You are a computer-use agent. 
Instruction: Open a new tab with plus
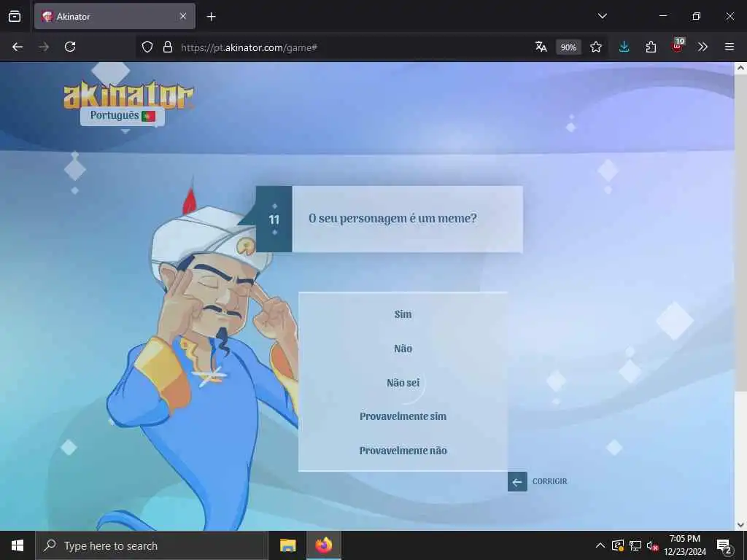coord(211,17)
